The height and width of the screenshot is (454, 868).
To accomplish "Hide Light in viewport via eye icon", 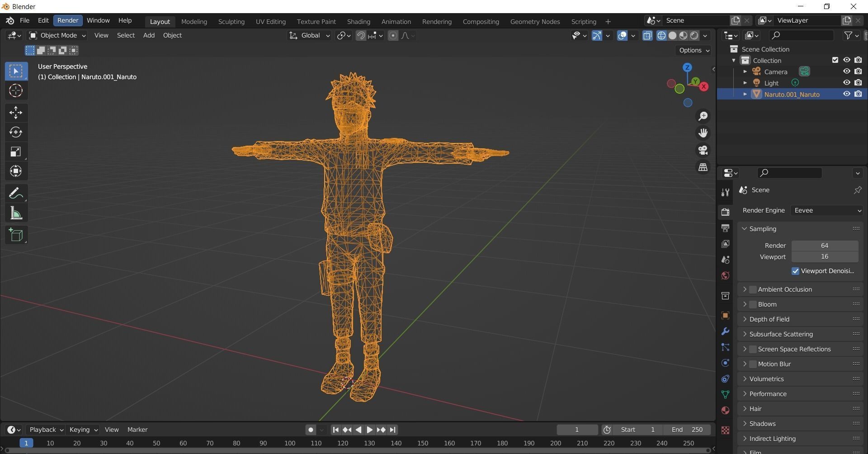I will coord(846,83).
